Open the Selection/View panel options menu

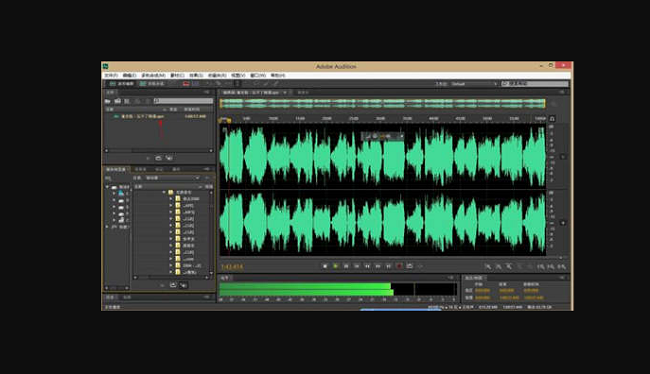click(x=563, y=278)
